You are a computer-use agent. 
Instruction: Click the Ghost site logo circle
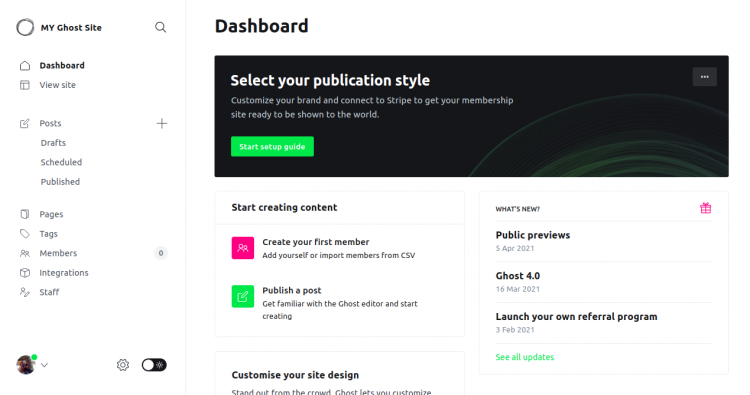25,27
